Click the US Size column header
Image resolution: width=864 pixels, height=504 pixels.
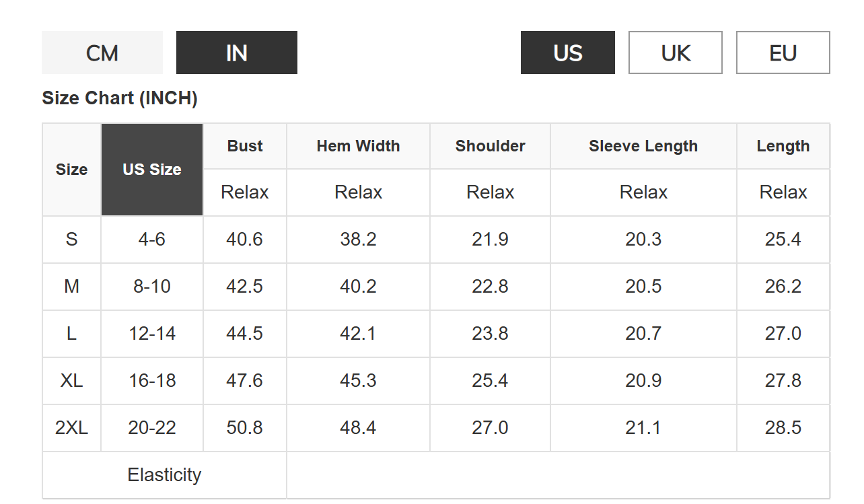pos(152,170)
